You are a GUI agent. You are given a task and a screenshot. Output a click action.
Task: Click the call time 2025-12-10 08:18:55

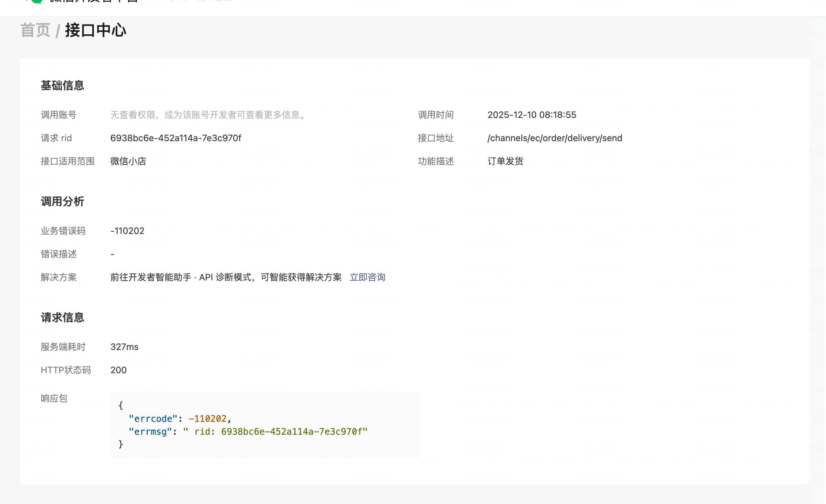pos(532,115)
